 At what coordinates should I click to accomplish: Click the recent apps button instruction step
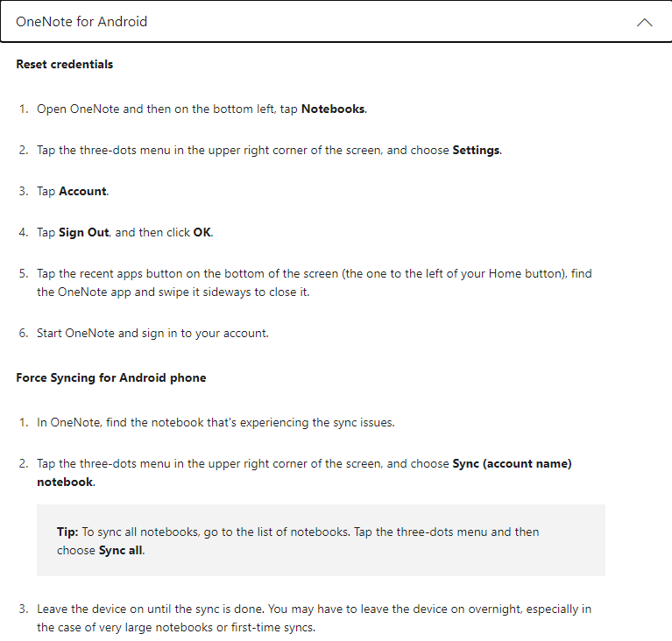[x=315, y=283]
